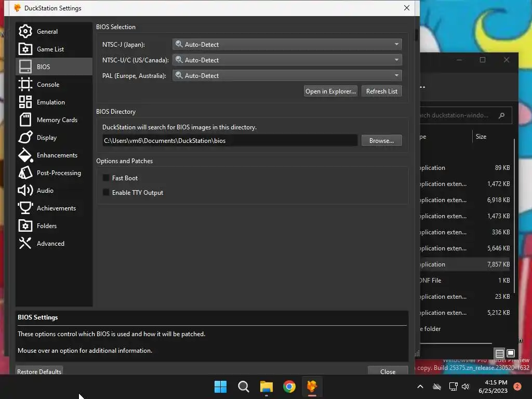This screenshot has width=532, height=399.
Task: Select the Game List folder icon
Action: coord(25,49)
